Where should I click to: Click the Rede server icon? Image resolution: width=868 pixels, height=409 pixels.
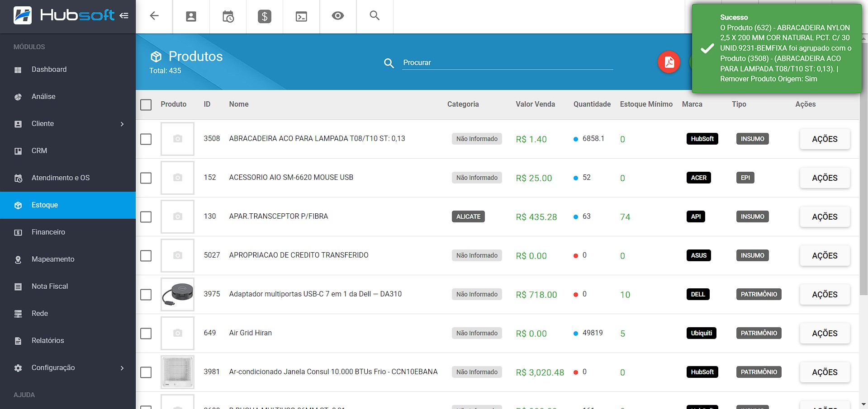point(18,314)
